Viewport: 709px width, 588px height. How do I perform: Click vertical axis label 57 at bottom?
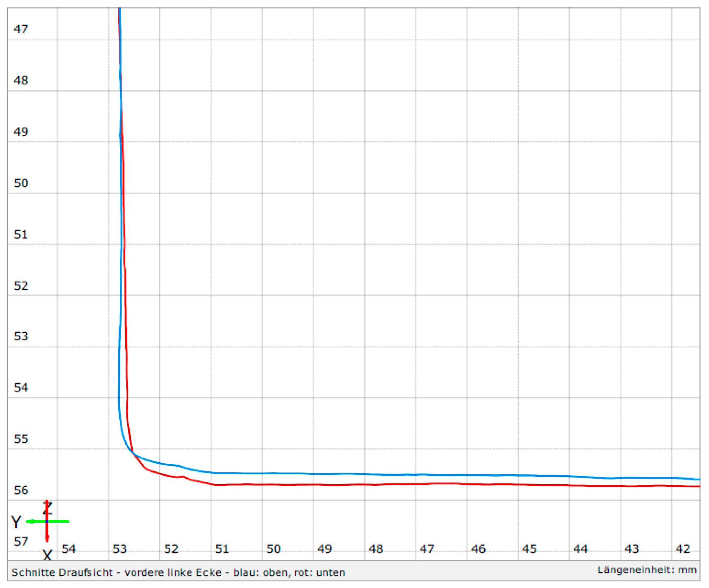click(21, 542)
